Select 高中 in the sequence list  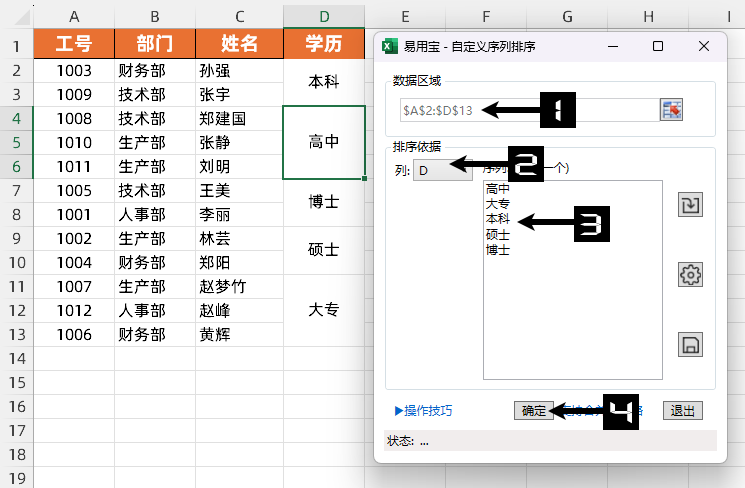[x=497, y=189]
